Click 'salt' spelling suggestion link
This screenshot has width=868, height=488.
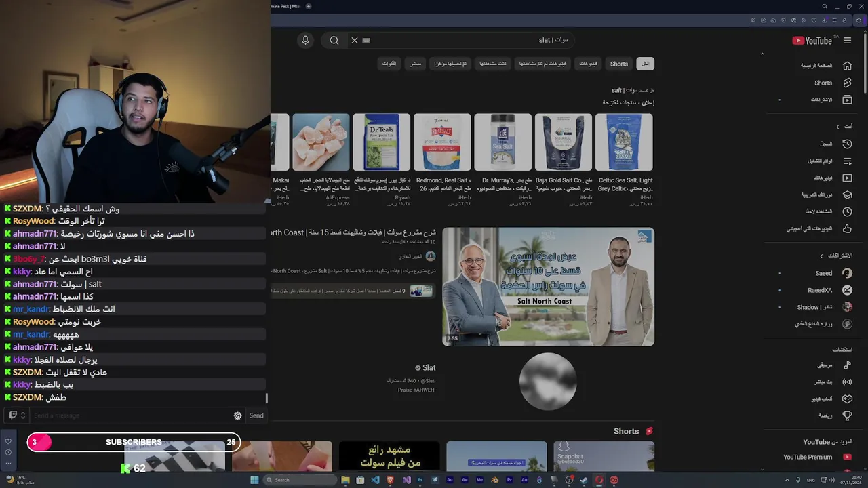623,90
